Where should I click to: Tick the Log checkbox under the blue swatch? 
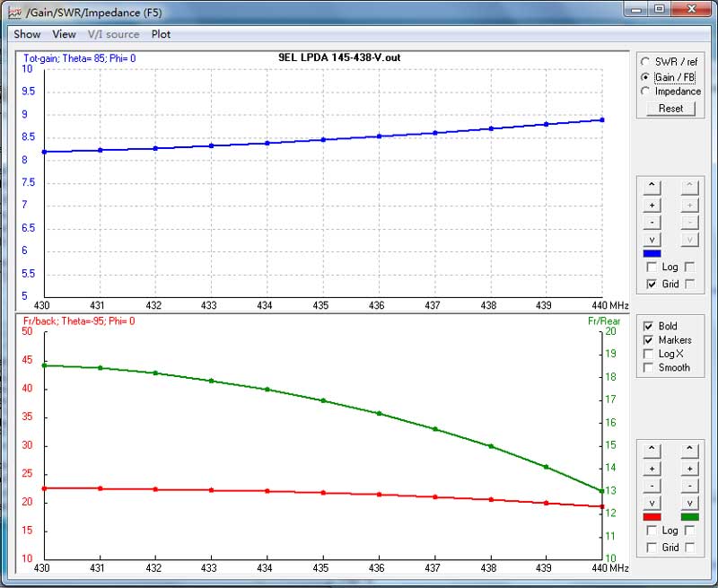[652, 267]
